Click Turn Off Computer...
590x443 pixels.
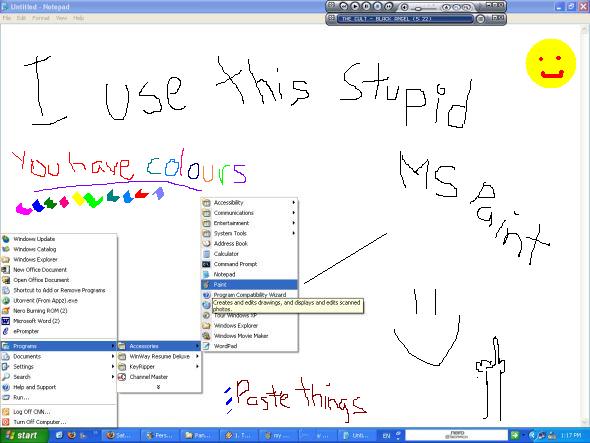tap(59, 422)
